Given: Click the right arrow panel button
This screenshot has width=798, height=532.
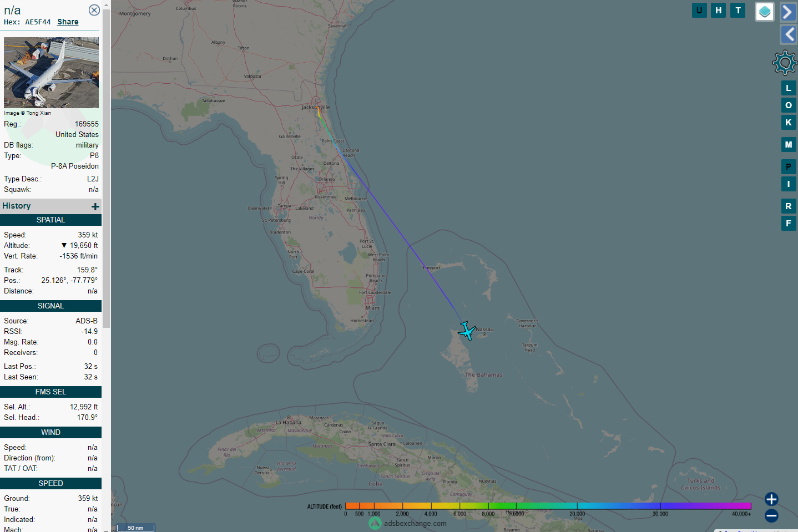Looking at the screenshot, I should click(788, 12).
